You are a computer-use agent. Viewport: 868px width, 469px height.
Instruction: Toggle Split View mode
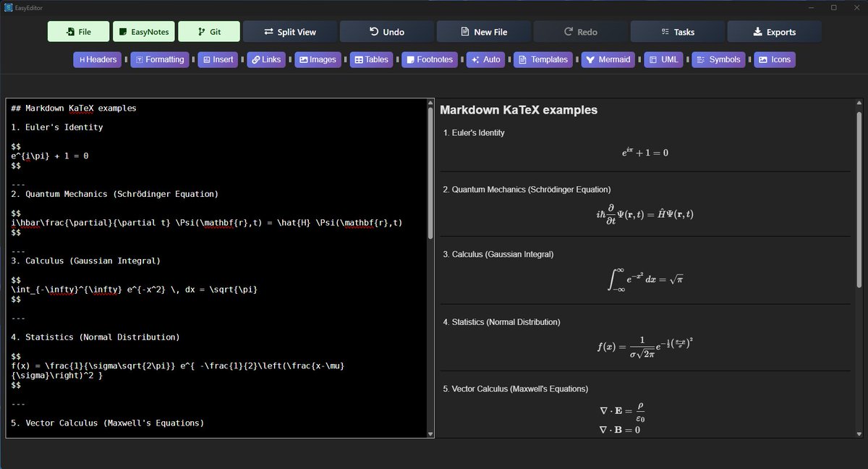click(290, 32)
